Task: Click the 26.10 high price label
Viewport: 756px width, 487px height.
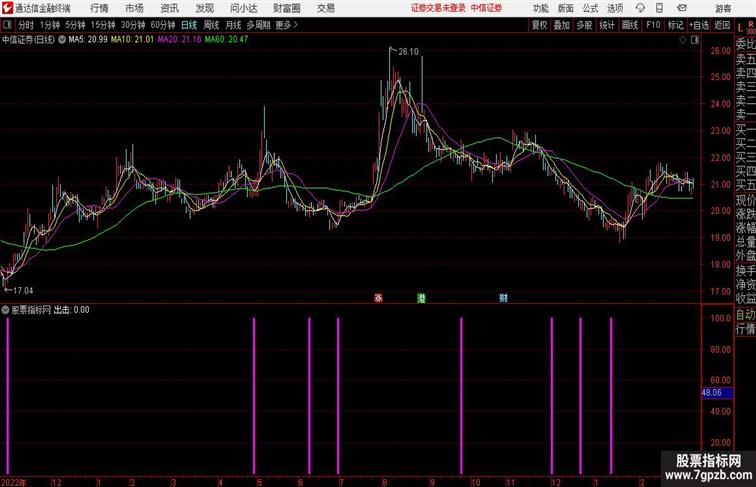Action: coord(408,52)
